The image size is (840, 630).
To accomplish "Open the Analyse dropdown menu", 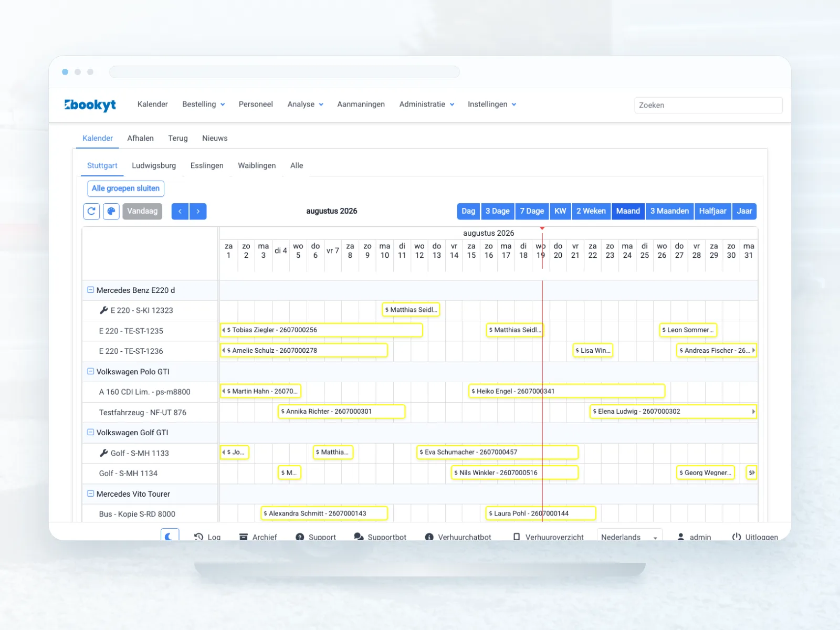I will click(x=306, y=104).
